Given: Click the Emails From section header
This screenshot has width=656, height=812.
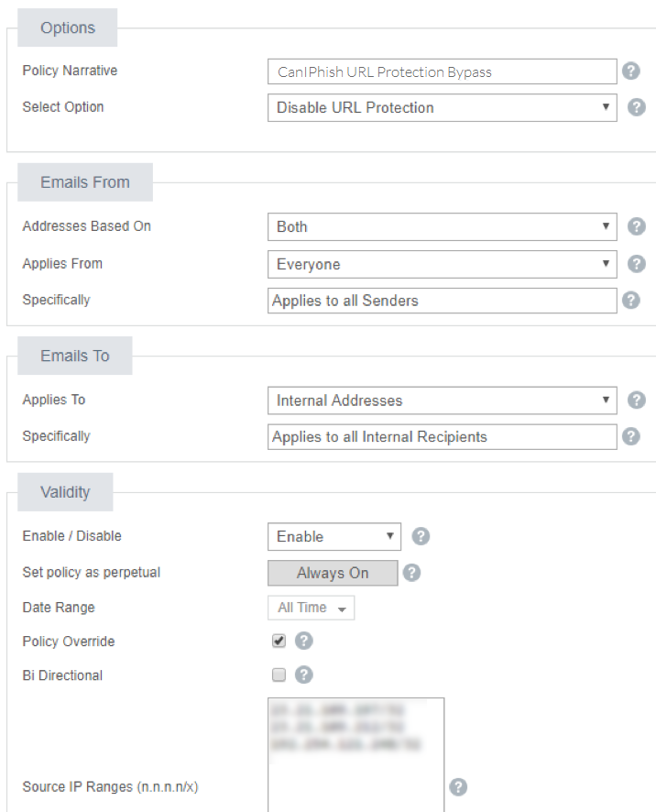Looking at the screenshot, I should pyautogui.click(x=84, y=181).
